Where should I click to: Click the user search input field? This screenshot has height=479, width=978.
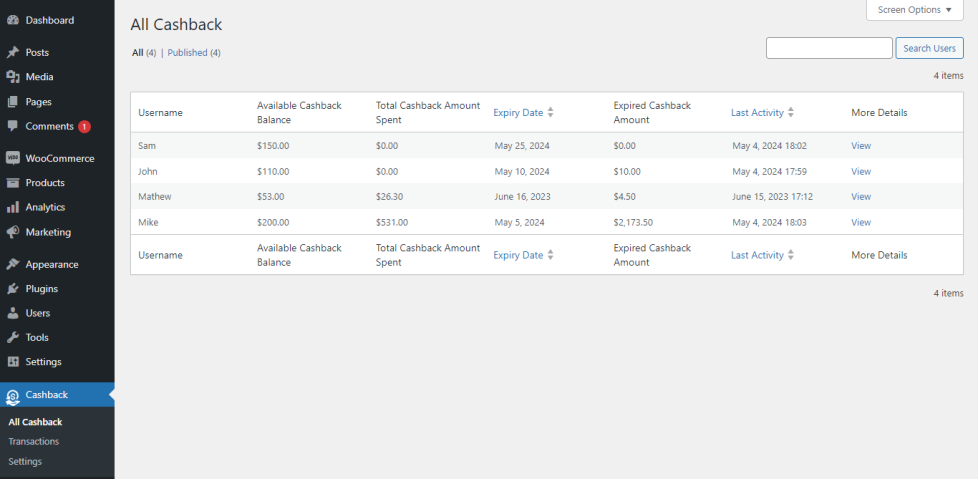(x=828, y=48)
